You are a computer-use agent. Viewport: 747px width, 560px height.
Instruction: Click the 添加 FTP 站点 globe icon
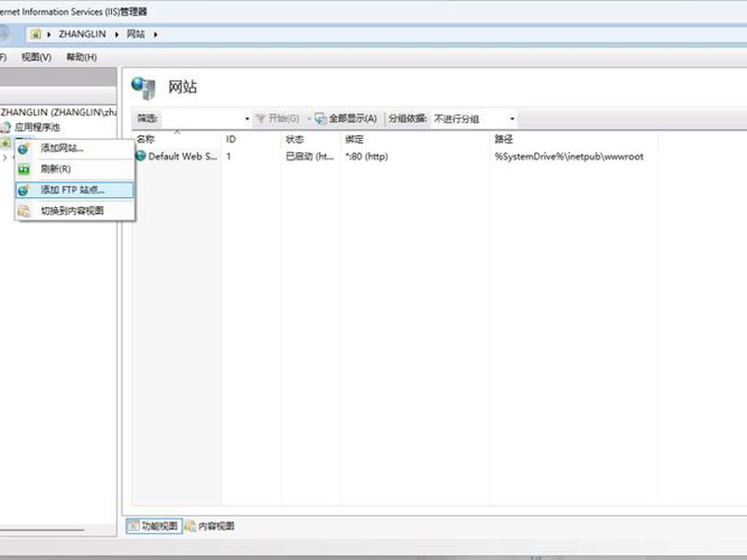(23, 190)
